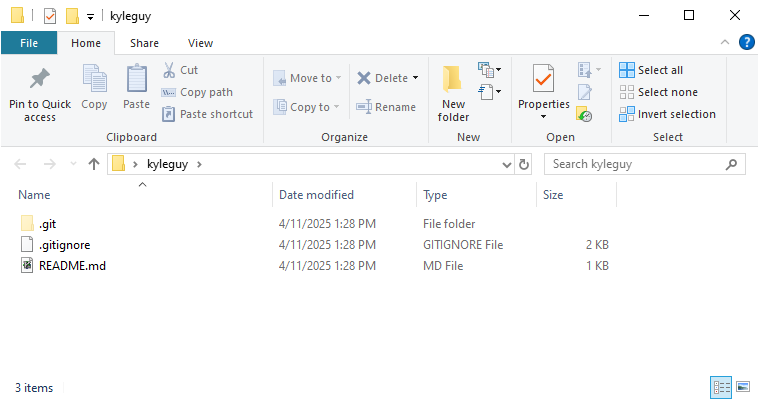Switch to large icons view in the status bar

(743, 386)
